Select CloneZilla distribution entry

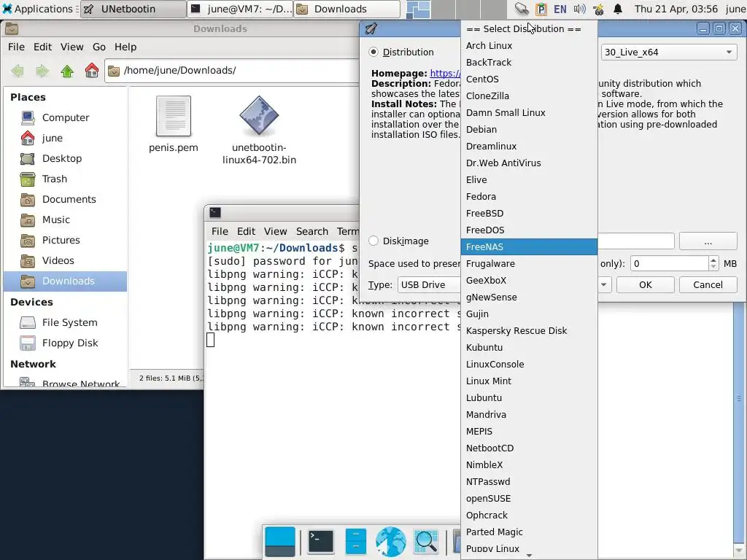pos(529,96)
